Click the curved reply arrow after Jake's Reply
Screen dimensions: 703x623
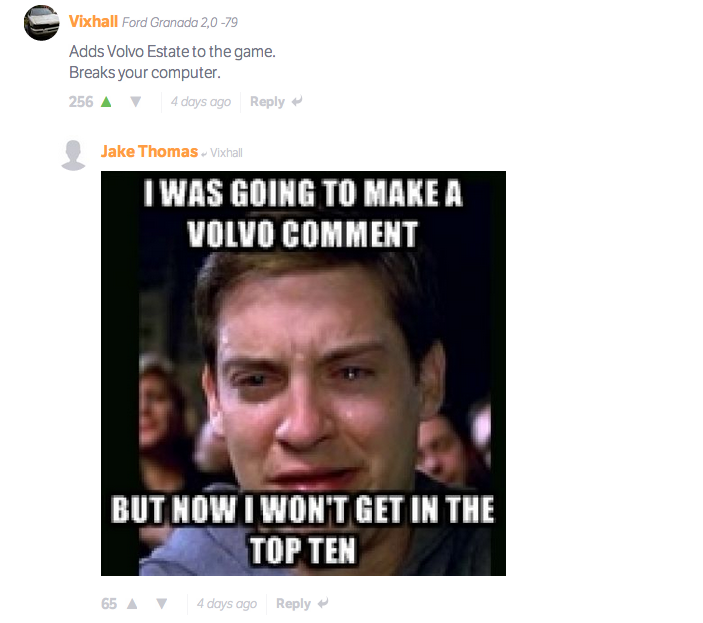point(323,603)
